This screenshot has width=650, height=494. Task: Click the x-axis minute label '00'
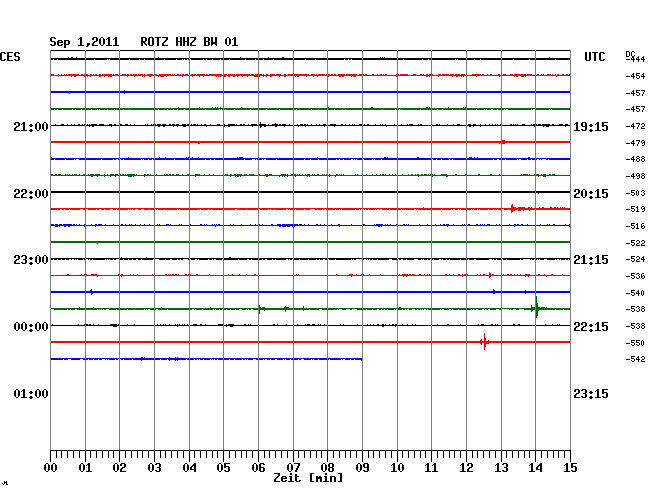pos(51,468)
